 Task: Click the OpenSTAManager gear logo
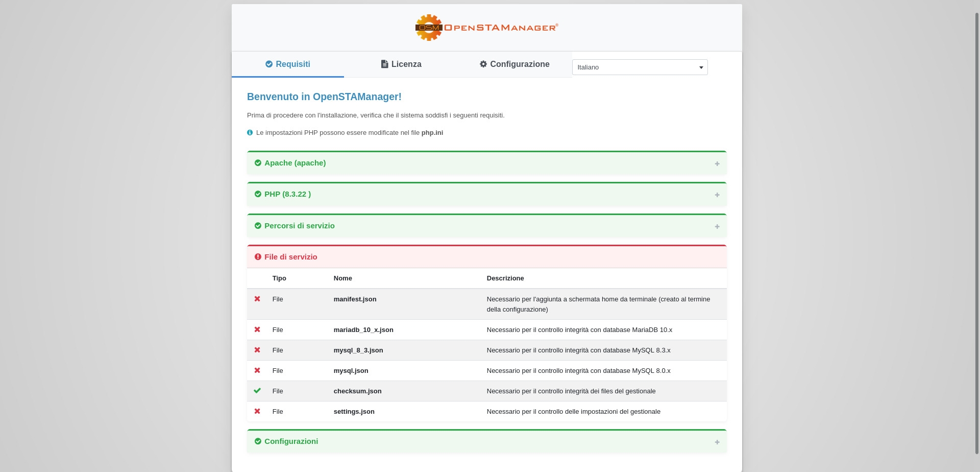coord(429,28)
